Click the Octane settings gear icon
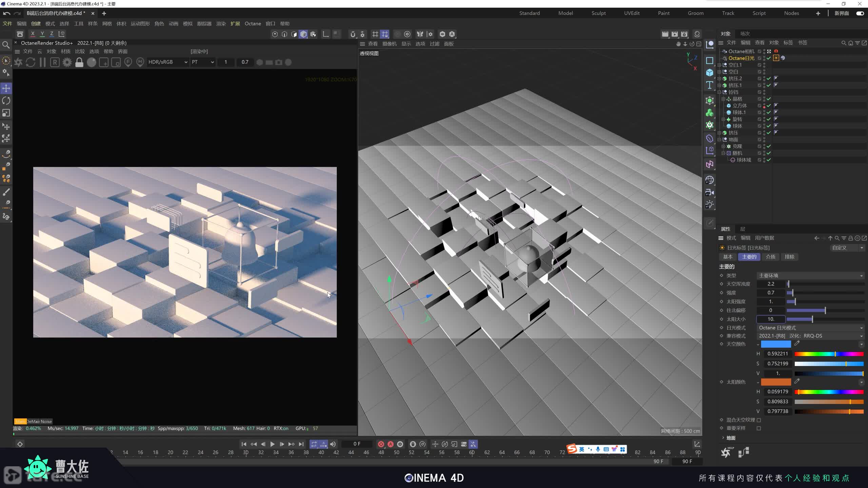Viewport: 868px width, 488px height. click(x=67, y=62)
